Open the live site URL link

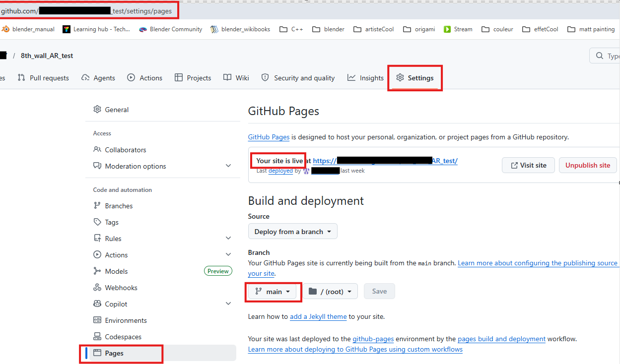[385, 161]
